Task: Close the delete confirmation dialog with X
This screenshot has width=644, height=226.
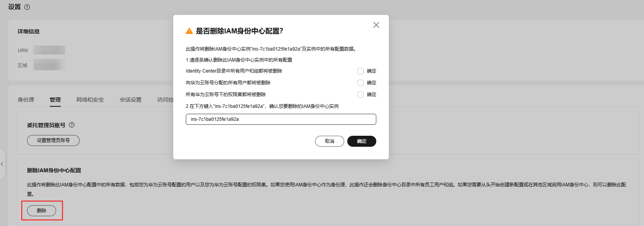Action: [376, 25]
